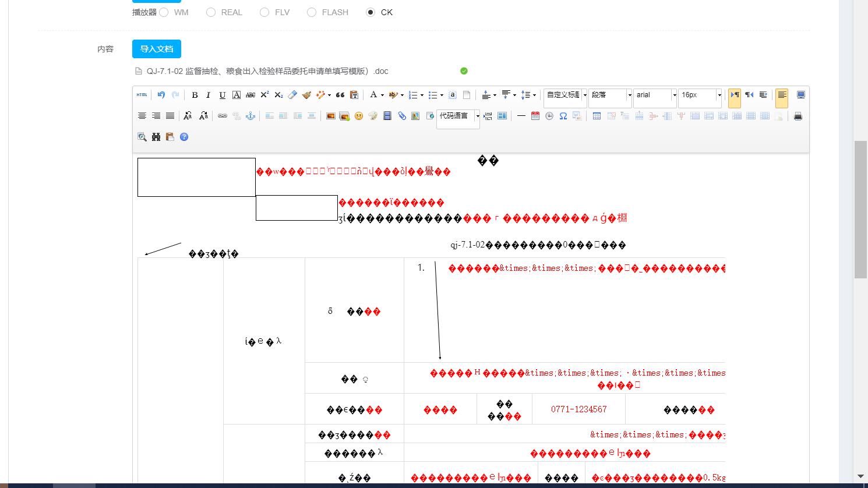Print the document
This screenshot has width=868, height=488.
pyautogui.click(x=798, y=116)
